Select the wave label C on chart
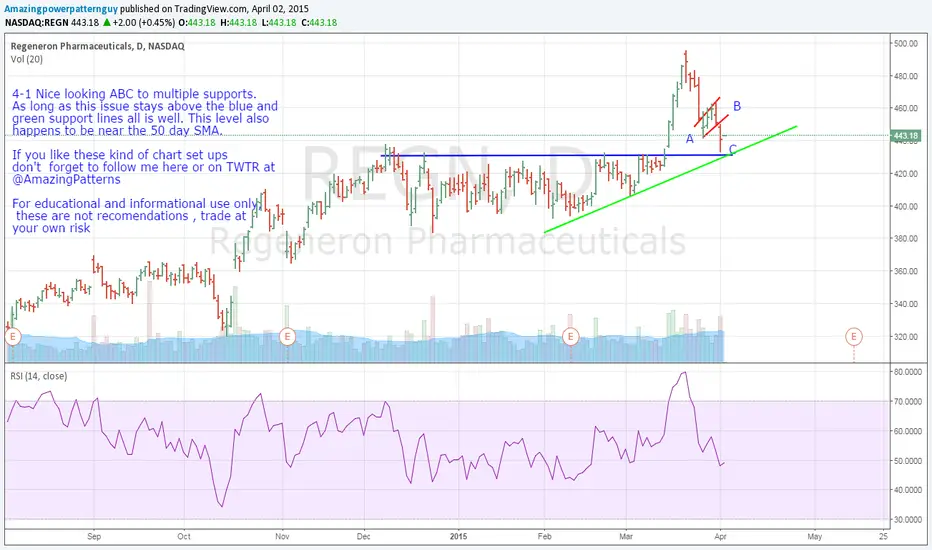The height and width of the screenshot is (550, 932). point(733,149)
